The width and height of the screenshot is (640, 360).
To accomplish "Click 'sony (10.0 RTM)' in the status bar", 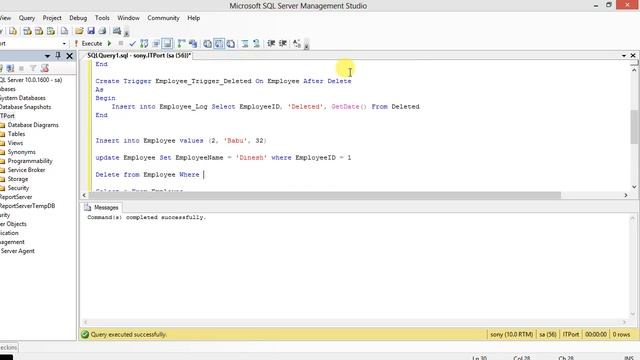I will [511, 334].
